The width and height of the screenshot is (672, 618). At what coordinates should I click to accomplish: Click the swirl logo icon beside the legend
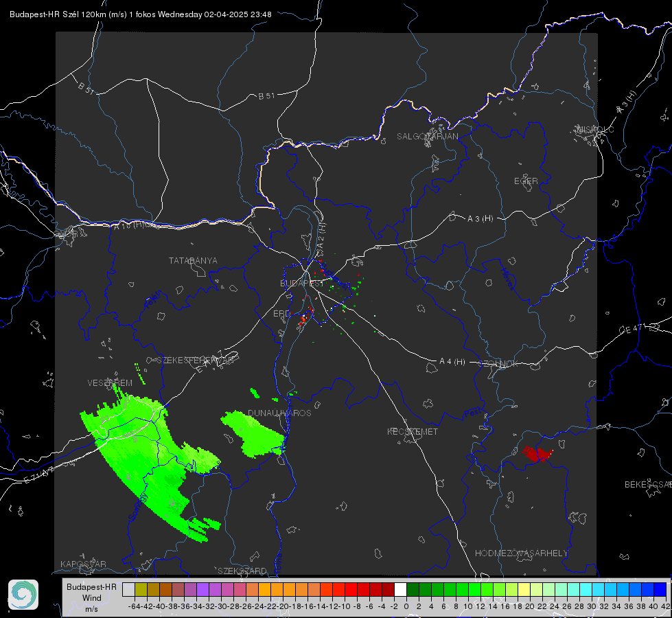23,595
